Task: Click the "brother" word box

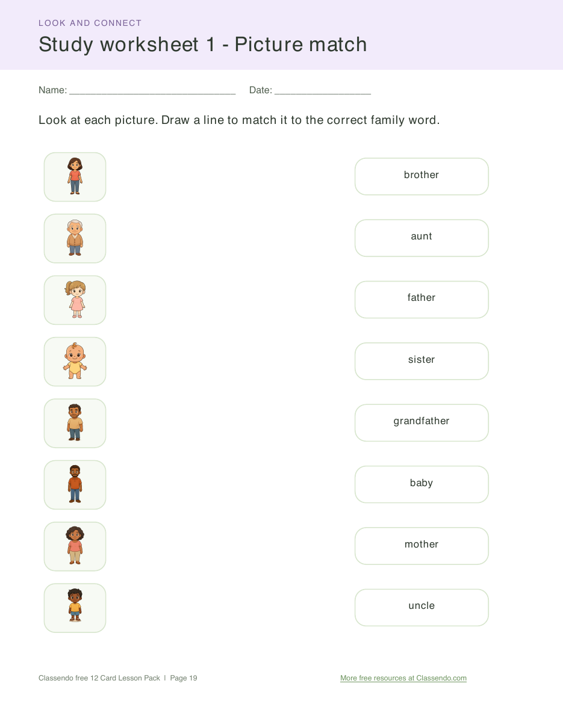Action: [x=421, y=176]
